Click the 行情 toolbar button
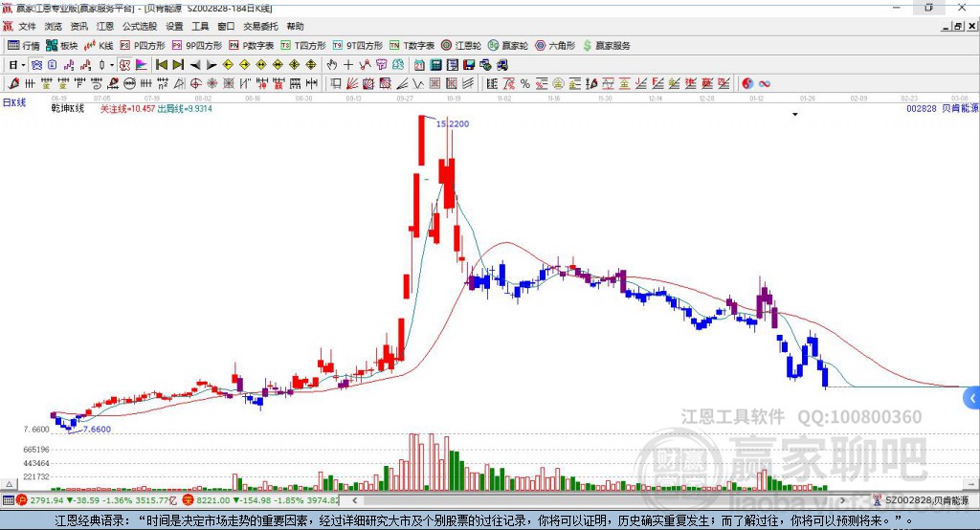980x530 pixels. (x=23, y=46)
